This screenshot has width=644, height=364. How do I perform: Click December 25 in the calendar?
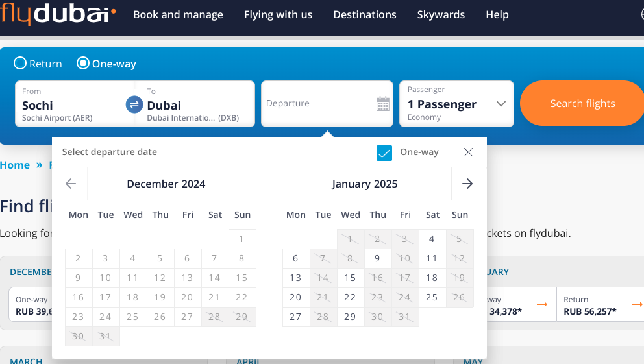(x=132, y=317)
